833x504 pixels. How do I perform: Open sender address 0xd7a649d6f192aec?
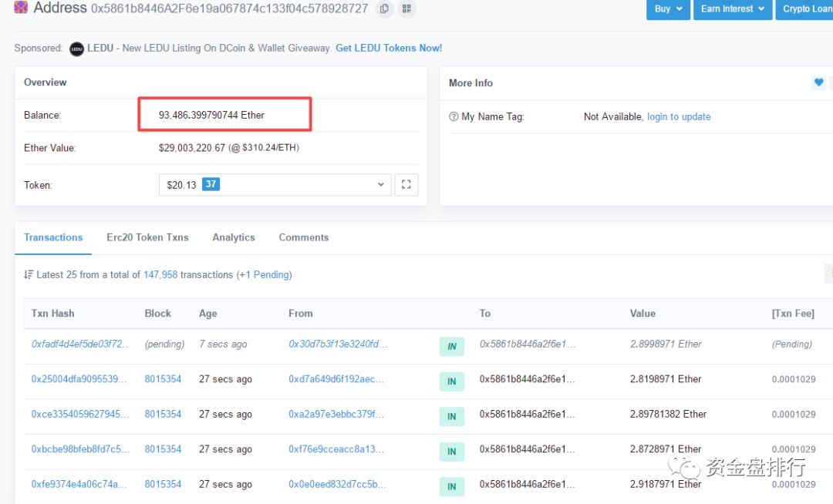(336, 379)
